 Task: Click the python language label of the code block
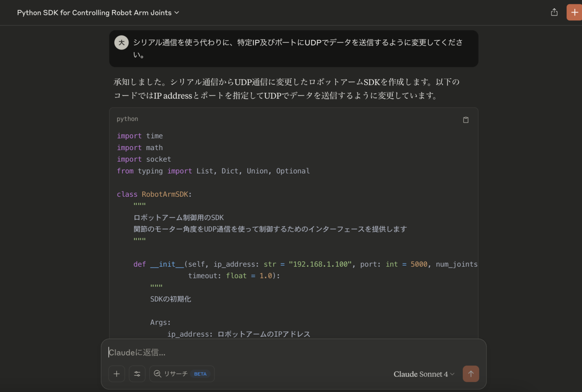point(127,119)
